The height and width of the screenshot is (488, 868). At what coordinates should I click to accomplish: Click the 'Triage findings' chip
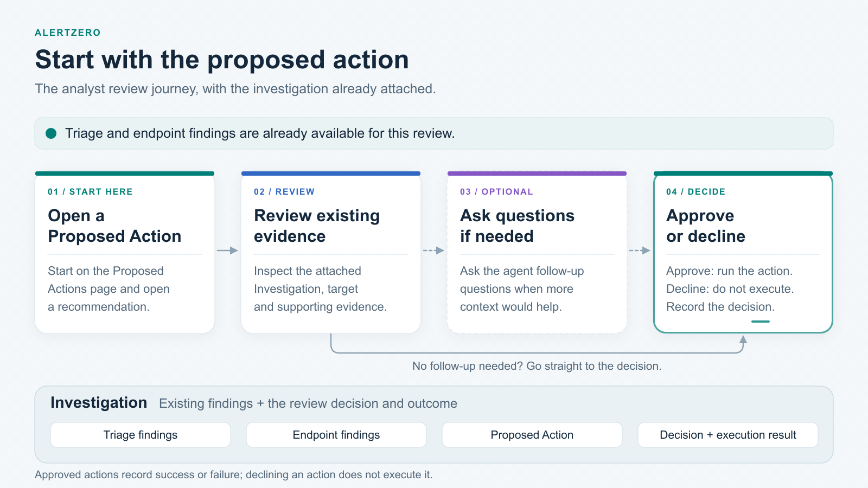tap(141, 435)
